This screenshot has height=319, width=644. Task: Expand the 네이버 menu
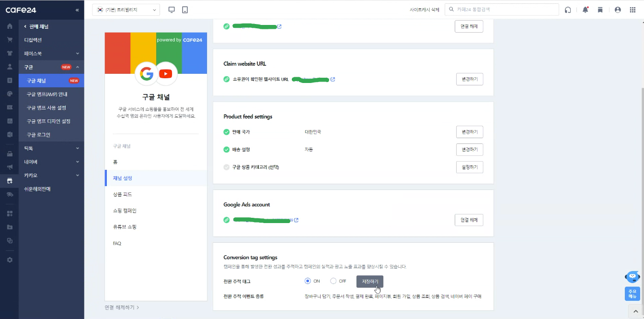coord(52,162)
